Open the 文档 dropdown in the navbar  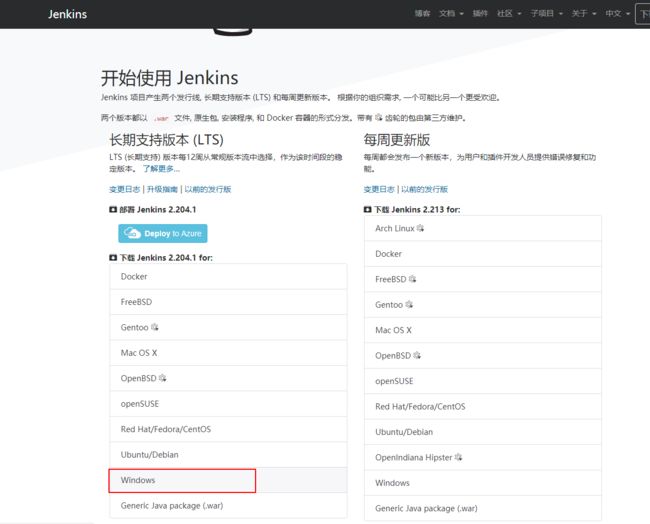pyautogui.click(x=451, y=14)
